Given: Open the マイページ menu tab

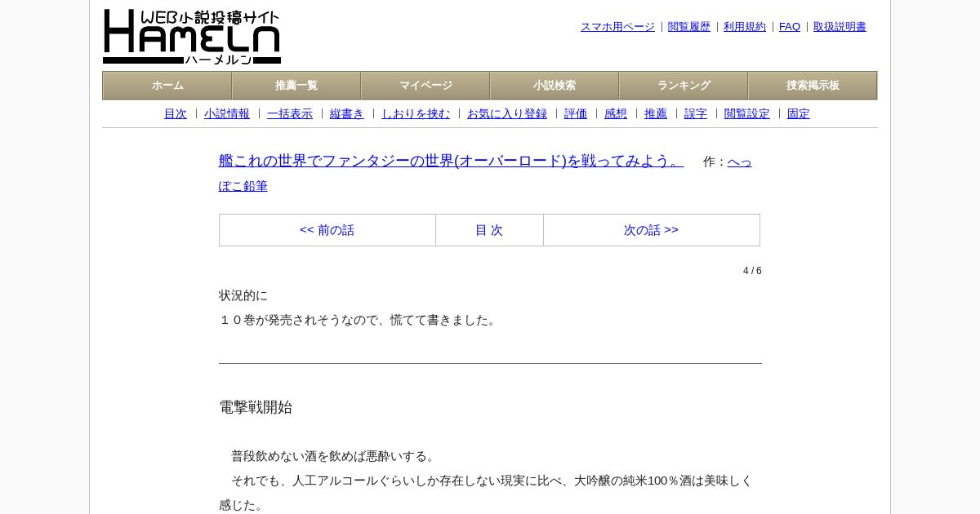Looking at the screenshot, I should pyautogui.click(x=425, y=86).
